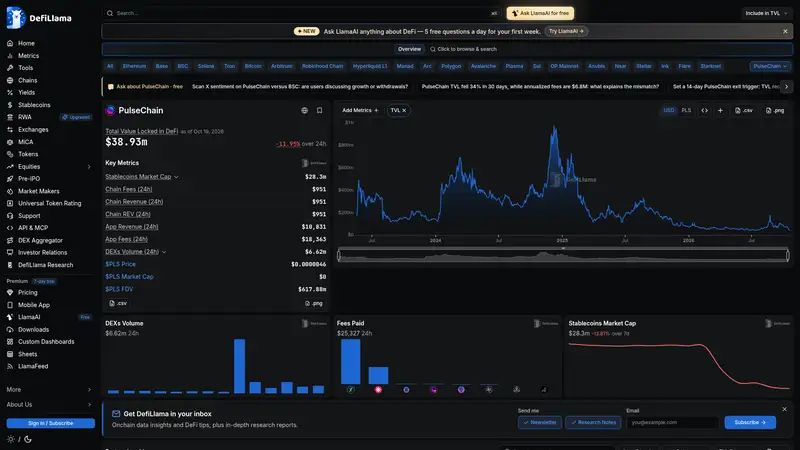Switch chart denomination to PLS
The height and width of the screenshot is (450, 800).
[686, 110]
